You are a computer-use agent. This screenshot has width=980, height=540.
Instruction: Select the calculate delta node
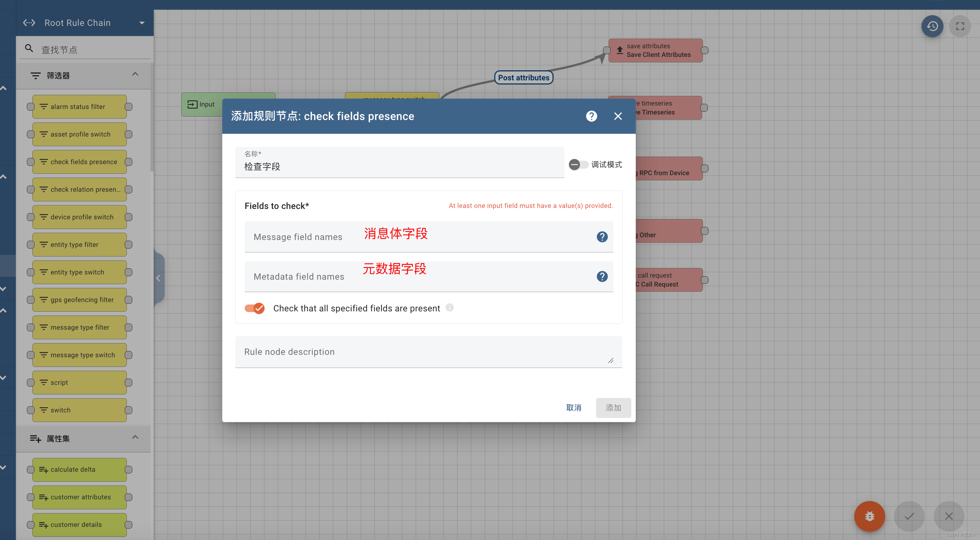pos(80,470)
